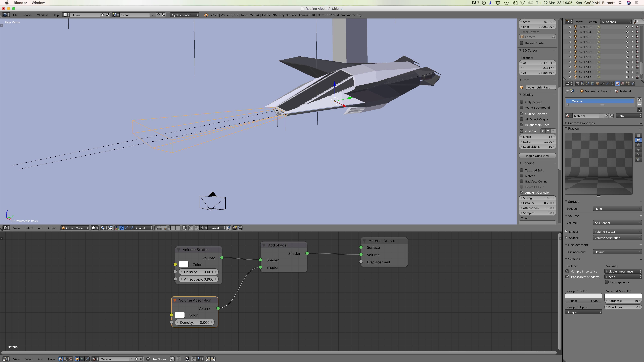
Task: Open the Modifiers wrench tab
Action: [x=608, y=83]
